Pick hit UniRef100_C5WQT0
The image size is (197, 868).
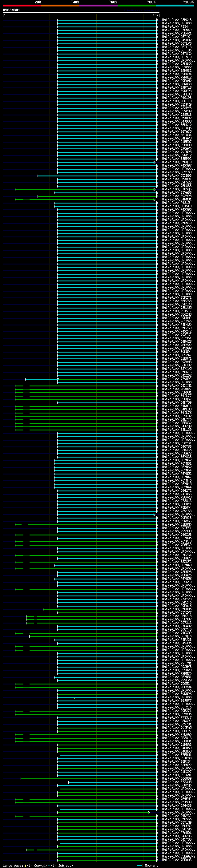[176, 162]
